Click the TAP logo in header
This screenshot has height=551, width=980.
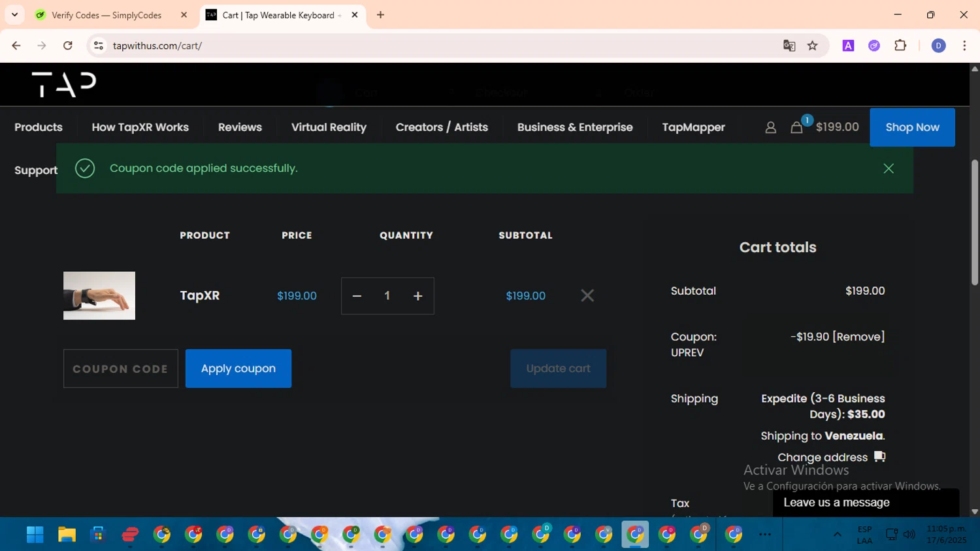(64, 84)
